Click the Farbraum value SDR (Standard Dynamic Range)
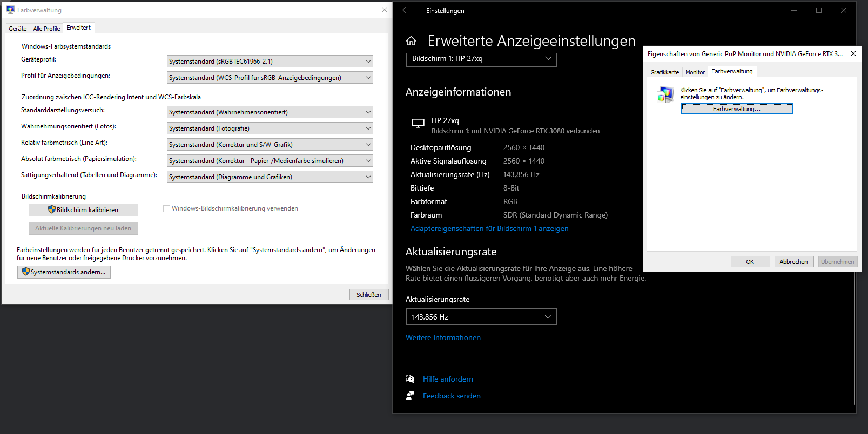868x434 pixels. pos(555,215)
